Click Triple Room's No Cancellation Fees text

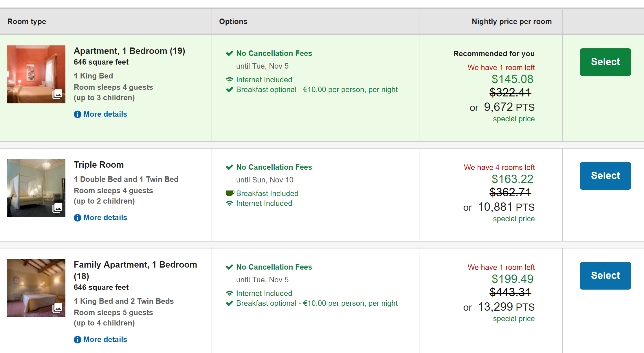[x=274, y=167]
